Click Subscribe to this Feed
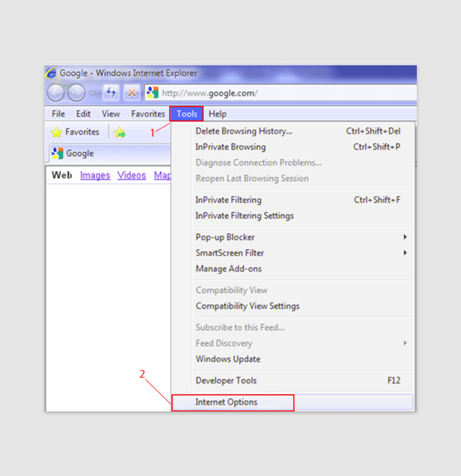Screen dimensions: 461x476 [293, 327]
